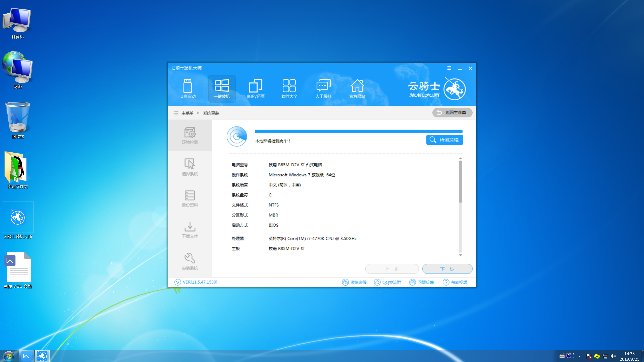Image resolution: width=644 pixels, height=362 pixels.
Task: Select 网络 desktop icon
Action: click(x=17, y=70)
